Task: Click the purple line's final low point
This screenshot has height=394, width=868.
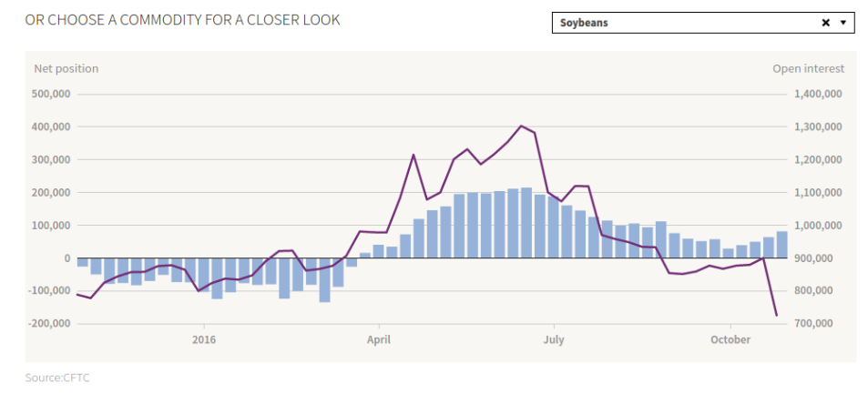Action: [x=776, y=316]
